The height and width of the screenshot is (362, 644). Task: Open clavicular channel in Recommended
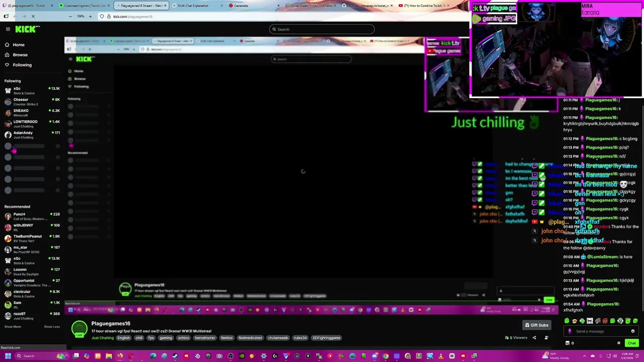point(32,294)
